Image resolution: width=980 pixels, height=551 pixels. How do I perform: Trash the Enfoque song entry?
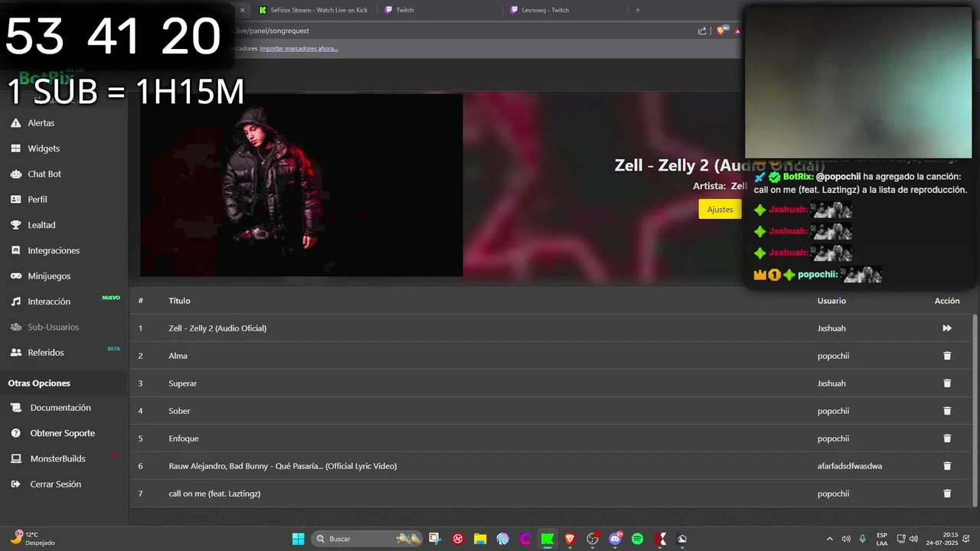tap(947, 439)
